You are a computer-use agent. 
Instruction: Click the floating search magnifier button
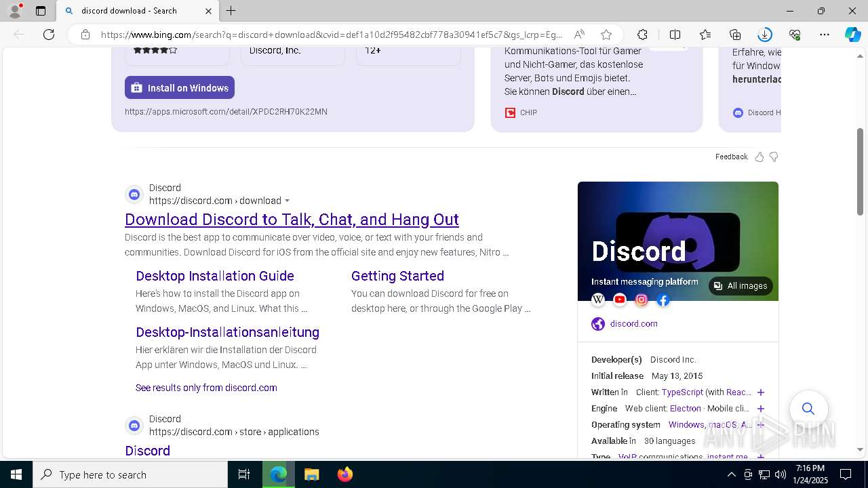(x=808, y=409)
